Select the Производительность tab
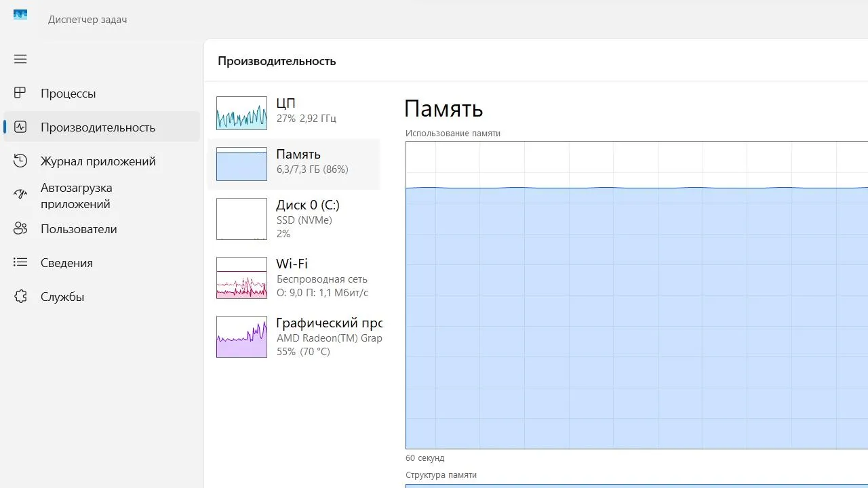Image resolution: width=868 pixels, height=488 pixels. pyautogui.click(x=102, y=127)
